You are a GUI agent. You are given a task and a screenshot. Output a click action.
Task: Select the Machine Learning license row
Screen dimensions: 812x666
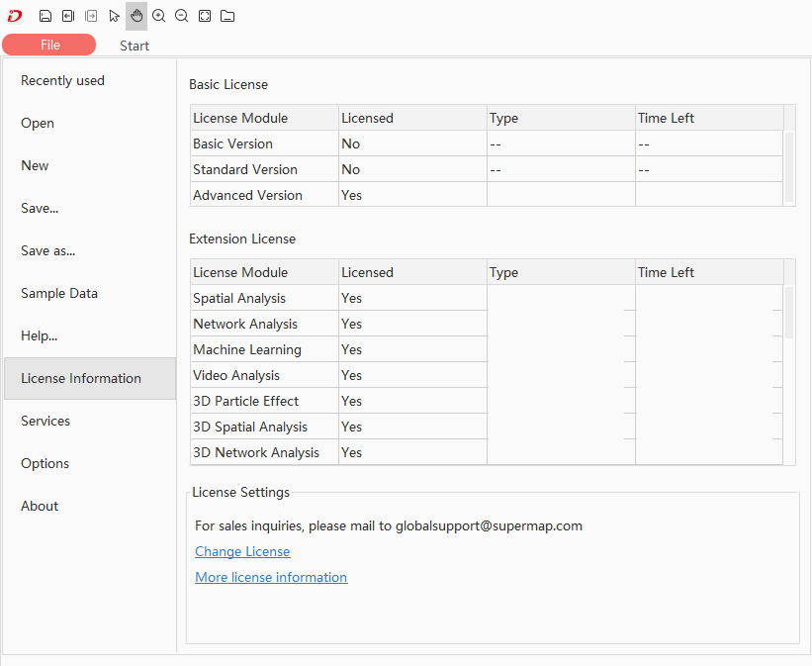[247, 350]
